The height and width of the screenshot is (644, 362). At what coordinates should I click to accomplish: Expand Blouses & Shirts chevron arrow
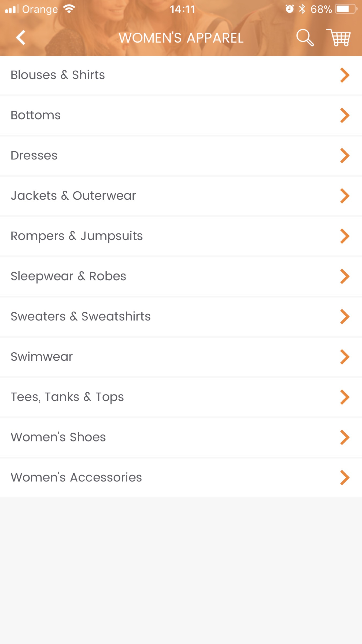click(x=345, y=75)
